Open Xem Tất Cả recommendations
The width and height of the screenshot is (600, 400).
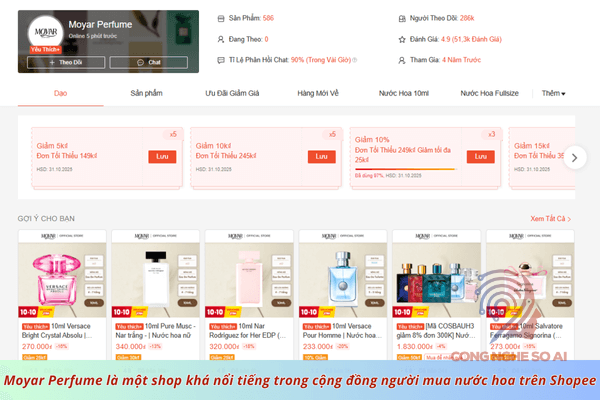click(550, 219)
